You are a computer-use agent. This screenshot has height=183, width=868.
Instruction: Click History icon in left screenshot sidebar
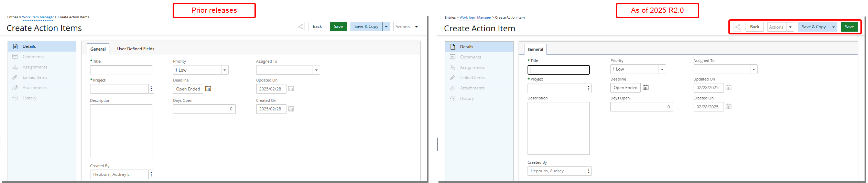[x=15, y=98]
